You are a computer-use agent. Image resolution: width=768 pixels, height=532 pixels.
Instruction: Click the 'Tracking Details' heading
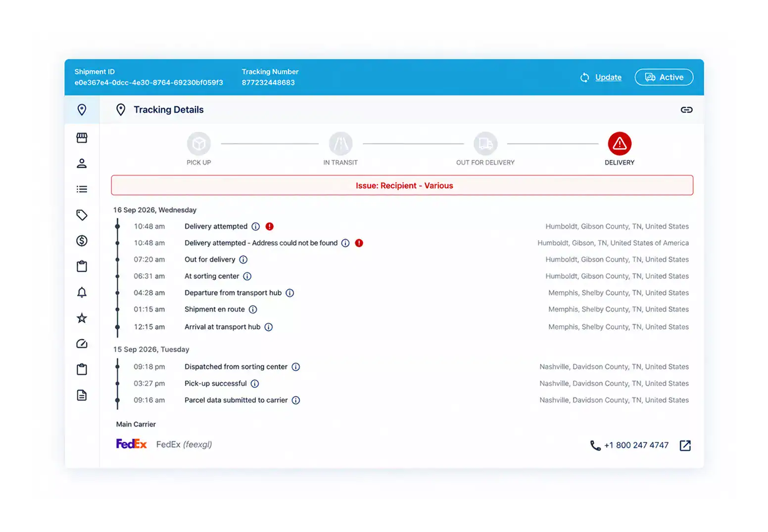(169, 110)
